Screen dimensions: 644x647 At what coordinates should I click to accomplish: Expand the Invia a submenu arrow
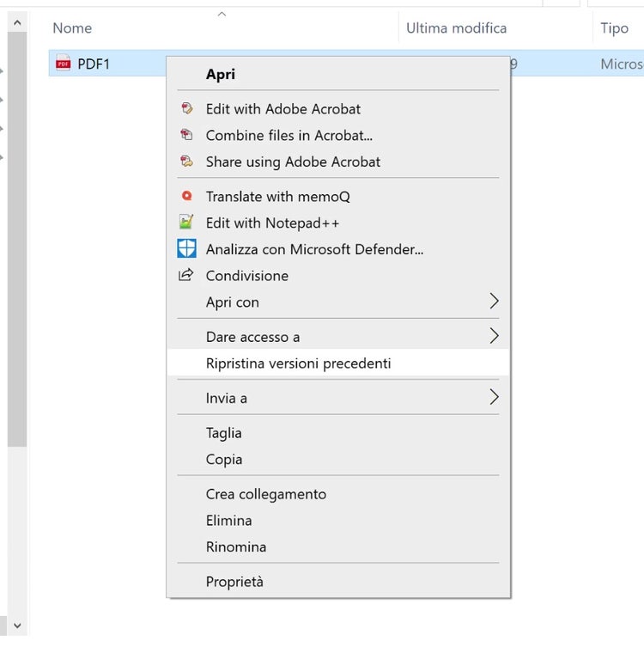(494, 397)
